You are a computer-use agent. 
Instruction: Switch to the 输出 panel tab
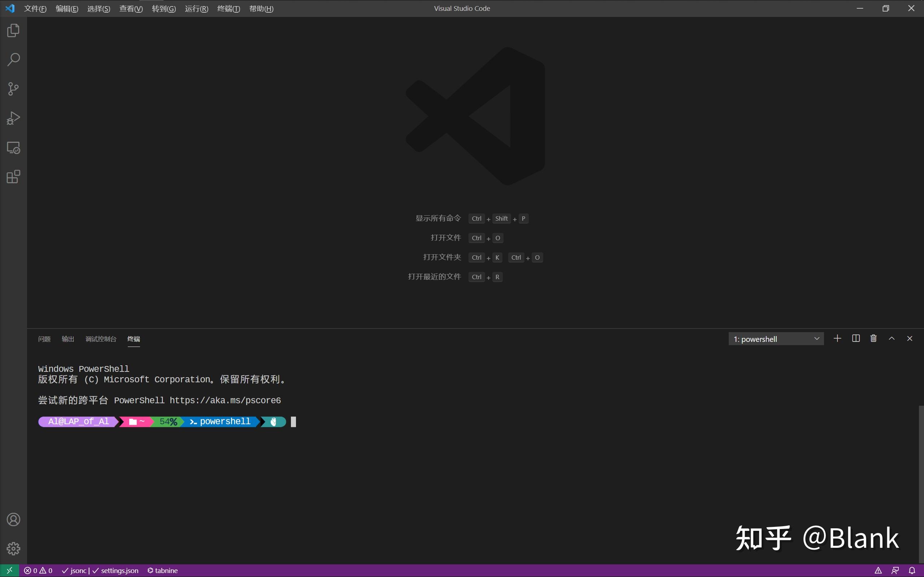(x=67, y=339)
